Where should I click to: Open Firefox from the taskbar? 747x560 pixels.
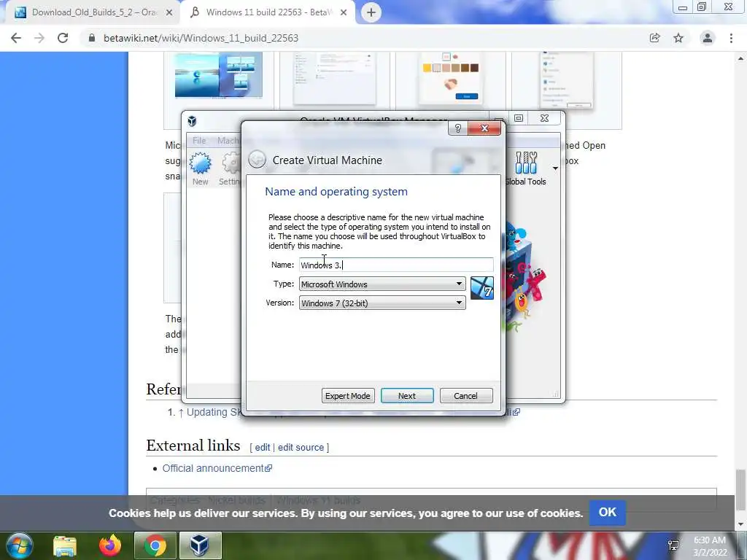pos(110,545)
